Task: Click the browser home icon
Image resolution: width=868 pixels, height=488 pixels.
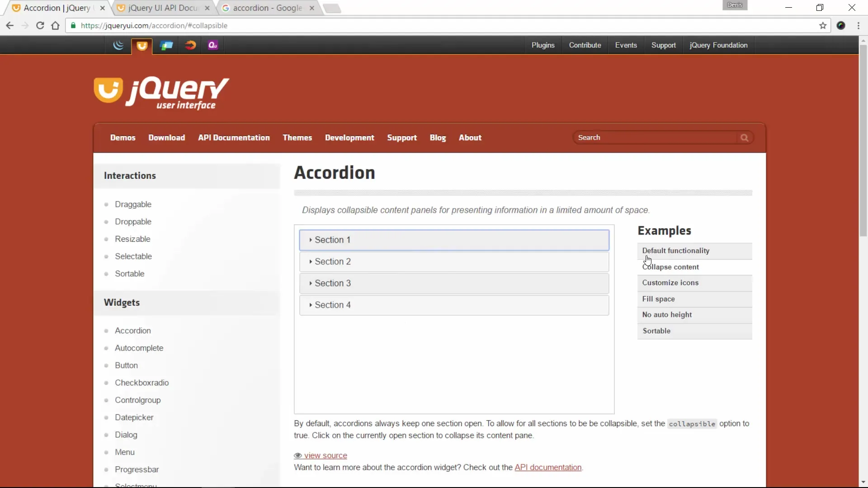Action: pyautogui.click(x=55, y=26)
